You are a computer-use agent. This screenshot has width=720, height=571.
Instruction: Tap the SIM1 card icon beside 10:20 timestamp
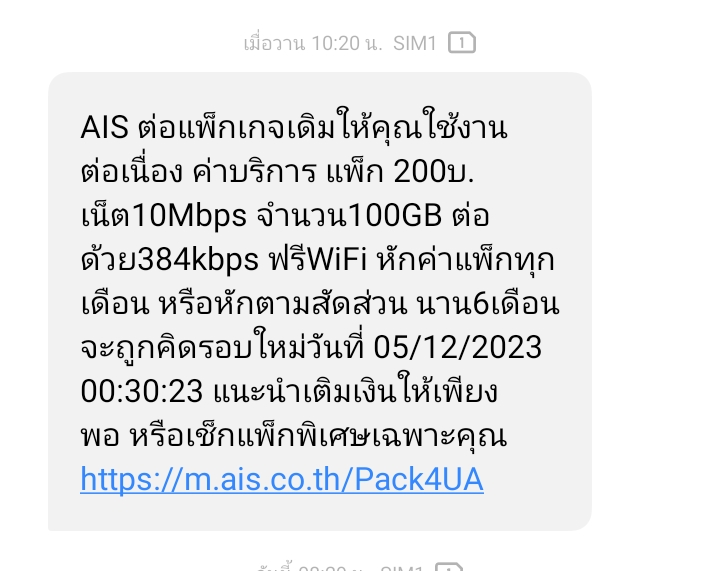pos(461,43)
